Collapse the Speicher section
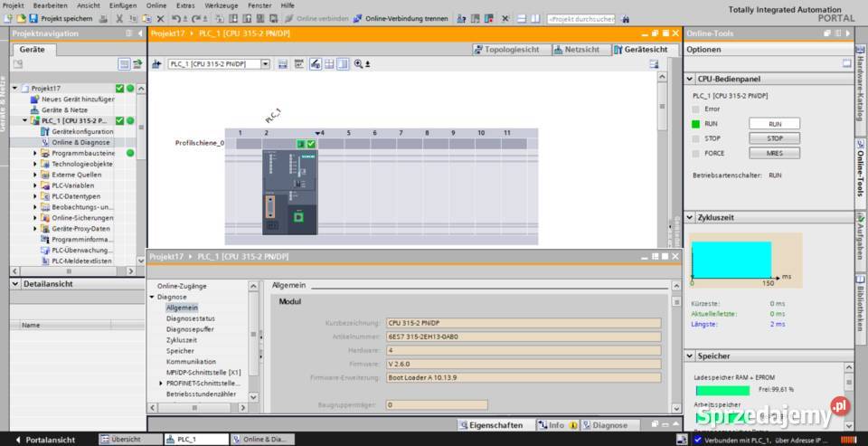 pyautogui.click(x=690, y=356)
